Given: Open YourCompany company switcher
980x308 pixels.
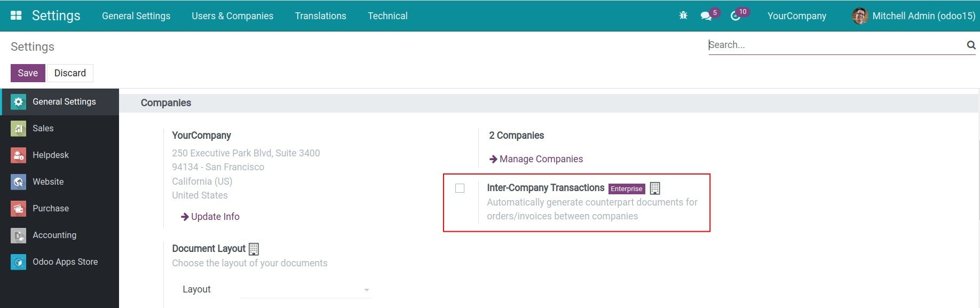Looking at the screenshot, I should point(796,16).
